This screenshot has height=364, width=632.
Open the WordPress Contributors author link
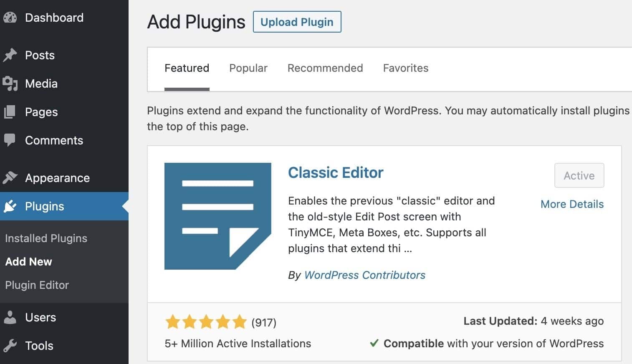[365, 275]
